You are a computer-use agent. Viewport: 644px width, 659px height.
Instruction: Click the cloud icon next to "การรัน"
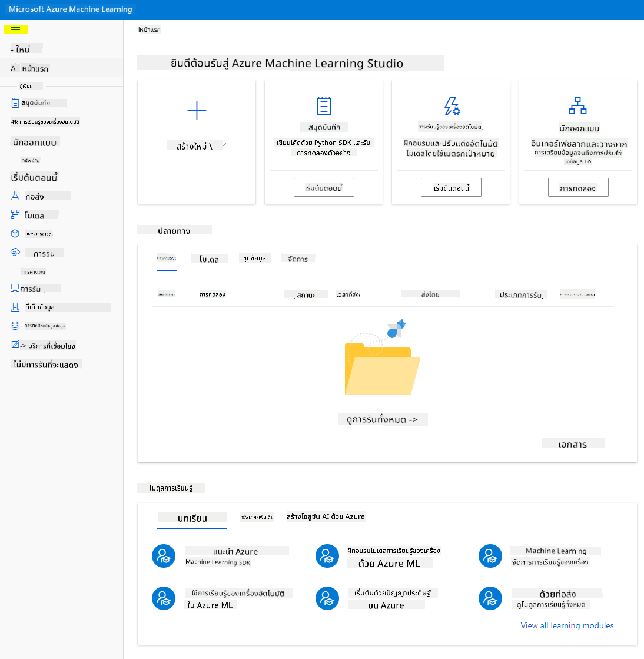[x=15, y=252]
